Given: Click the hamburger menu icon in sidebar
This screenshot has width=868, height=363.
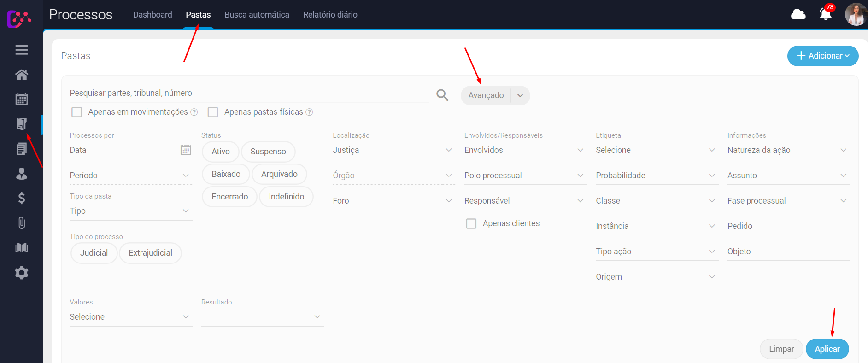Looking at the screenshot, I should click(22, 50).
